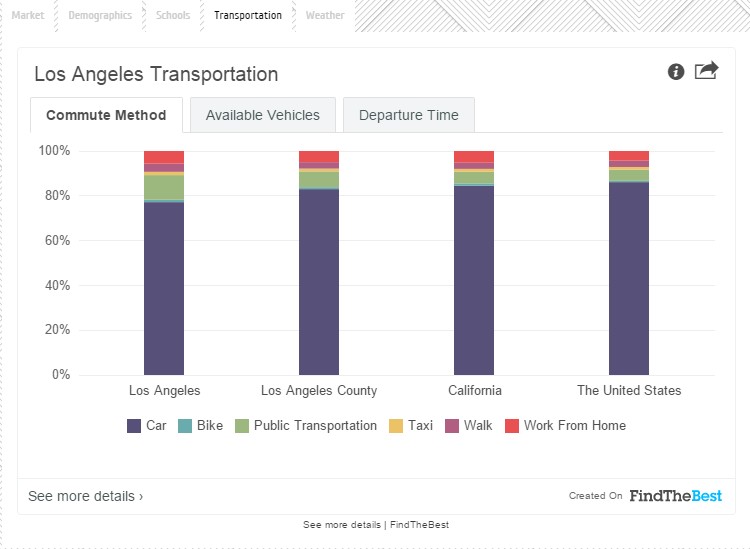Screen dimensions: 750x549
Task: Switch to the Weather section tab
Action: (x=325, y=16)
